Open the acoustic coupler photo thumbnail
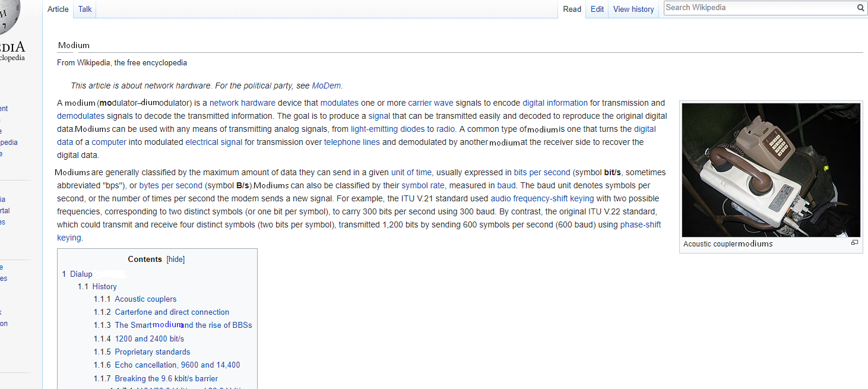The width and height of the screenshot is (868, 389). click(x=771, y=170)
